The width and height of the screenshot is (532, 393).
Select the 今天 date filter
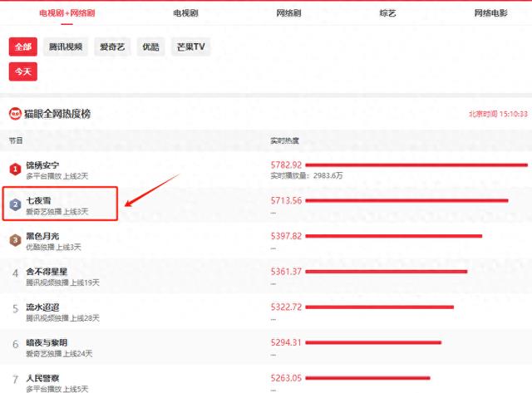pos(23,71)
